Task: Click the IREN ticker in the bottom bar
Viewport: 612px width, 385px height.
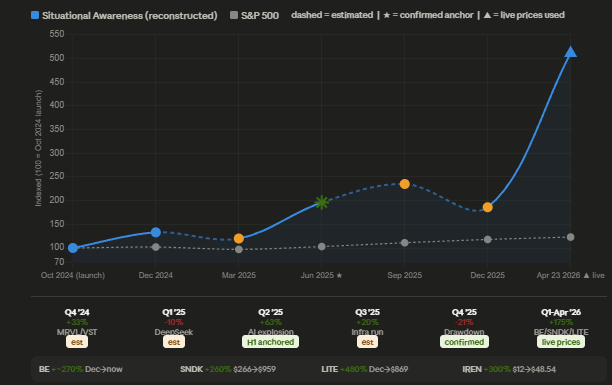Action: pyautogui.click(x=472, y=369)
